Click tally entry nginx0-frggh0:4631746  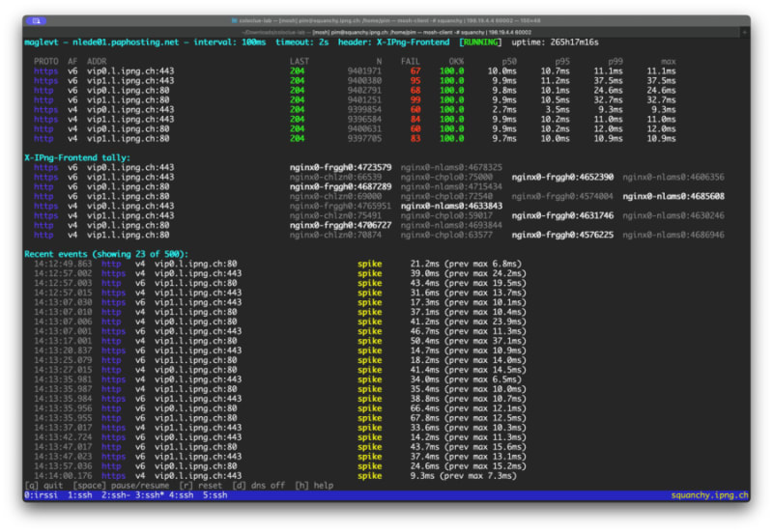tap(562, 215)
